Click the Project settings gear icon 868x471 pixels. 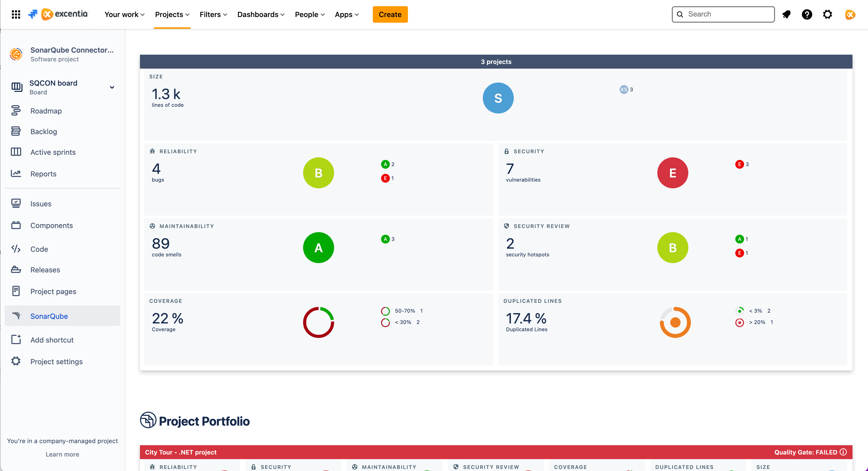16,361
